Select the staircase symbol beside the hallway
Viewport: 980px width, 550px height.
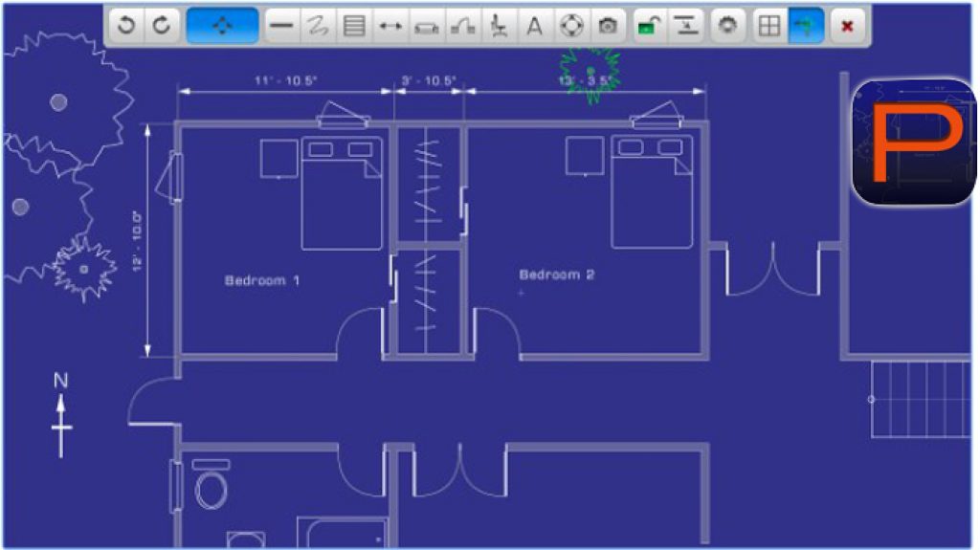point(921,400)
